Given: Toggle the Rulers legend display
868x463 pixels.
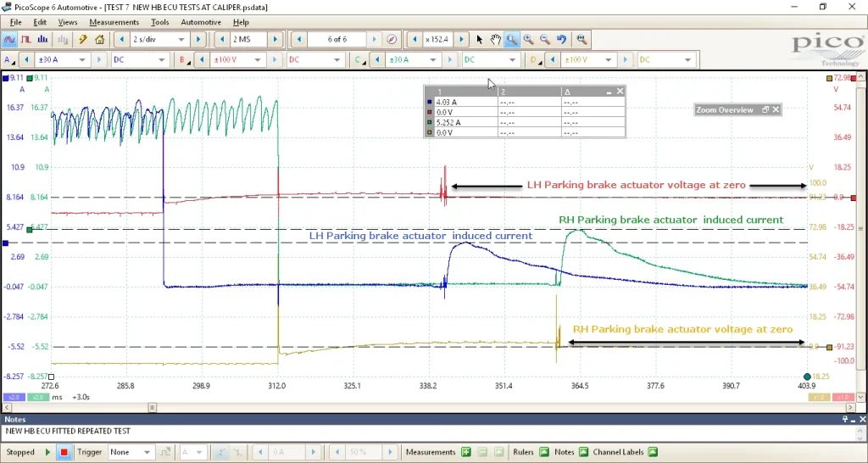Looking at the screenshot, I should pos(543,452).
